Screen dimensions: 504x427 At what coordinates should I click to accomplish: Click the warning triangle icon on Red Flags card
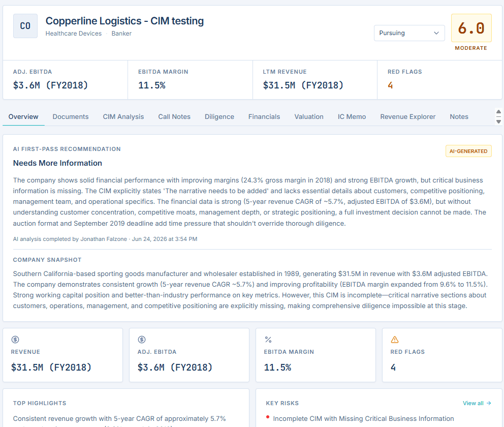click(x=395, y=340)
